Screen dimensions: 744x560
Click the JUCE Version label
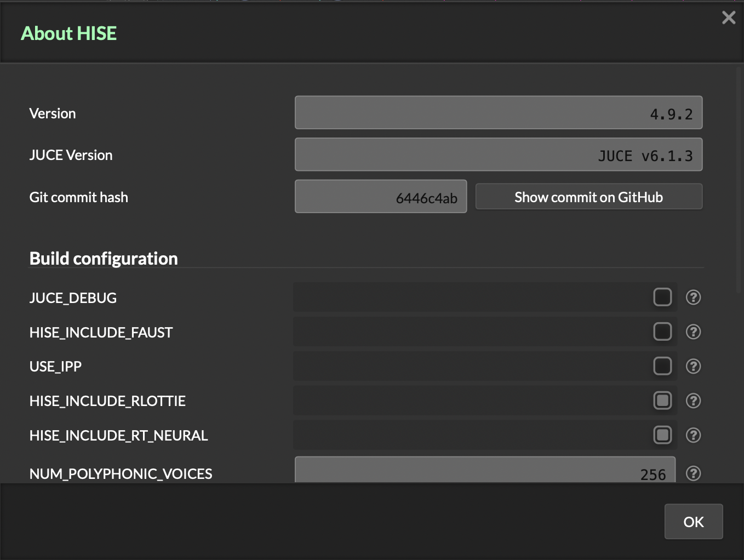71,155
